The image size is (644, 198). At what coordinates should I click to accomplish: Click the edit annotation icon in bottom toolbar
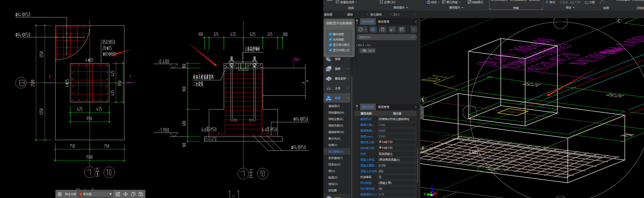click(118, 194)
